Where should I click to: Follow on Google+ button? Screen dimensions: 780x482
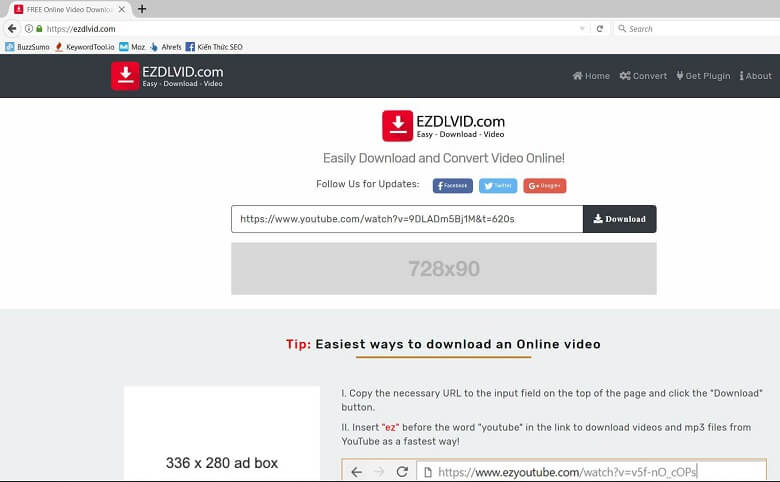coord(545,186)
